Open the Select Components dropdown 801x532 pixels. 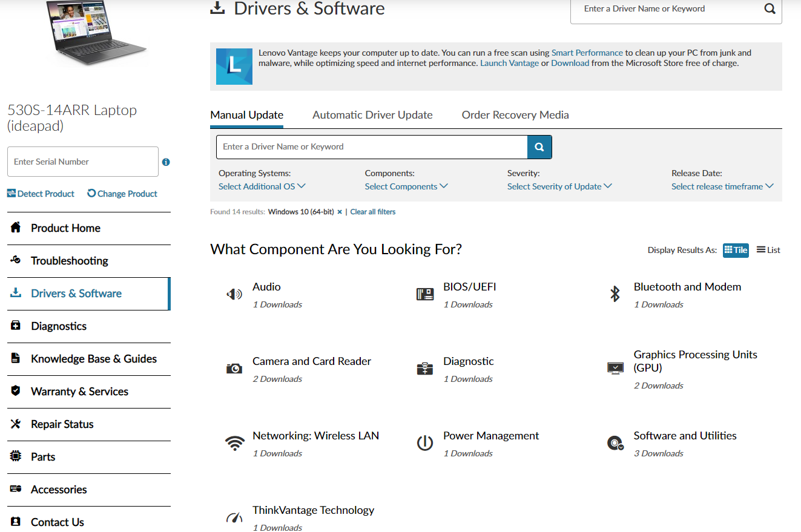coord(406,186)
